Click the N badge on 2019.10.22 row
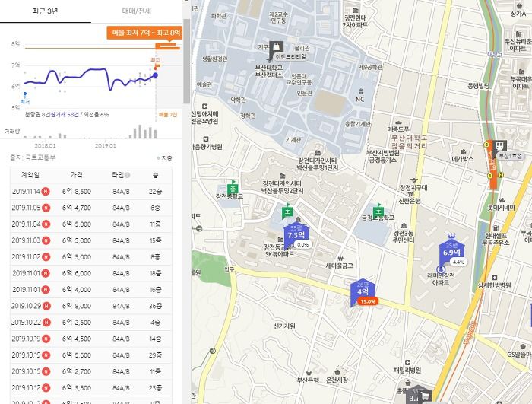The height and width of the screenshot is (404, 532). click(x=46, y=323)
